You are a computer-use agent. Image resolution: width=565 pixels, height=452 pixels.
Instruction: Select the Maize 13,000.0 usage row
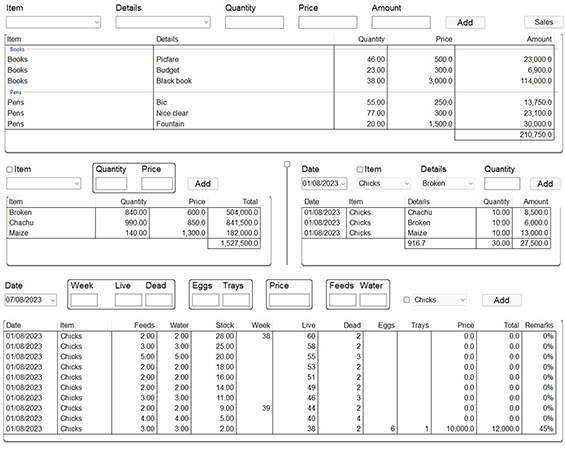coord(426,233)
